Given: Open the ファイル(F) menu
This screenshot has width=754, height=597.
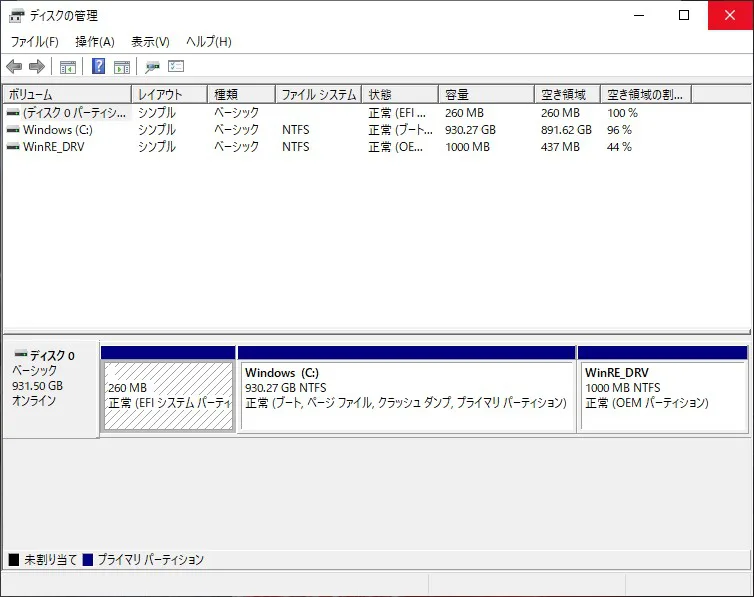Looking at the screenshot, I should (35, 42).
